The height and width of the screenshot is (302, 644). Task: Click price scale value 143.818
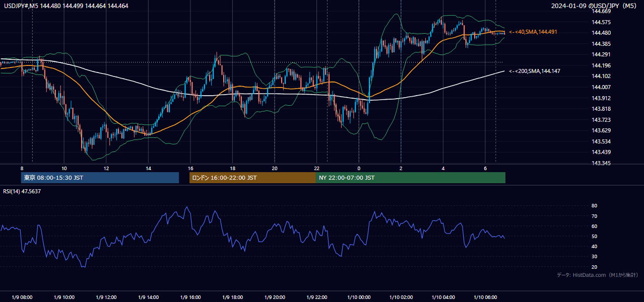coord(601,109)
